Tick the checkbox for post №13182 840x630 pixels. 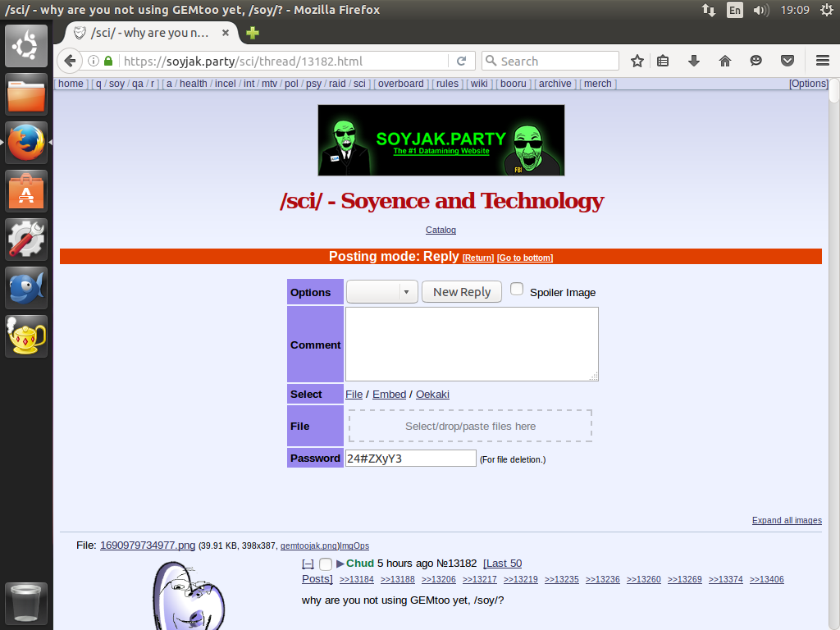point(326,564)
